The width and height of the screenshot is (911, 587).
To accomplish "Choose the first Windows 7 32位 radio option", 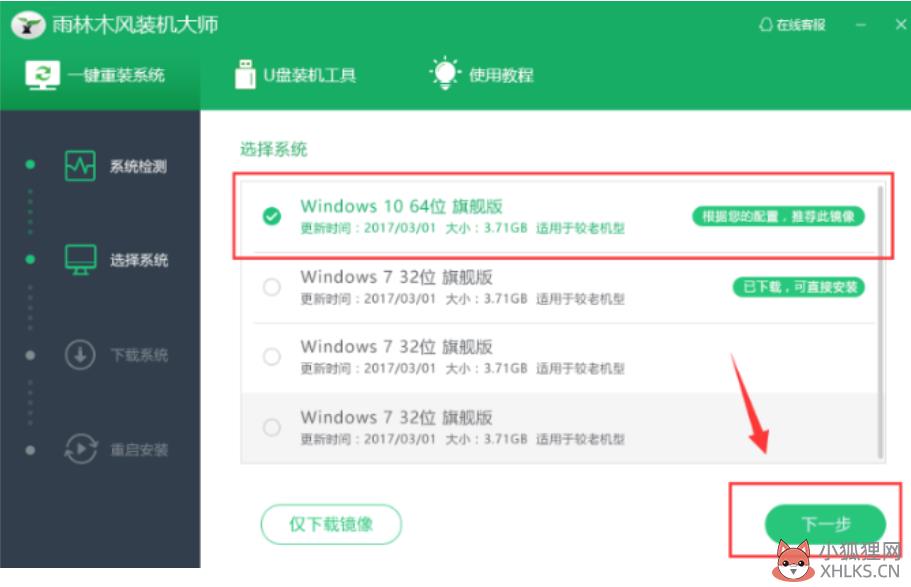I will coord(271,287).
